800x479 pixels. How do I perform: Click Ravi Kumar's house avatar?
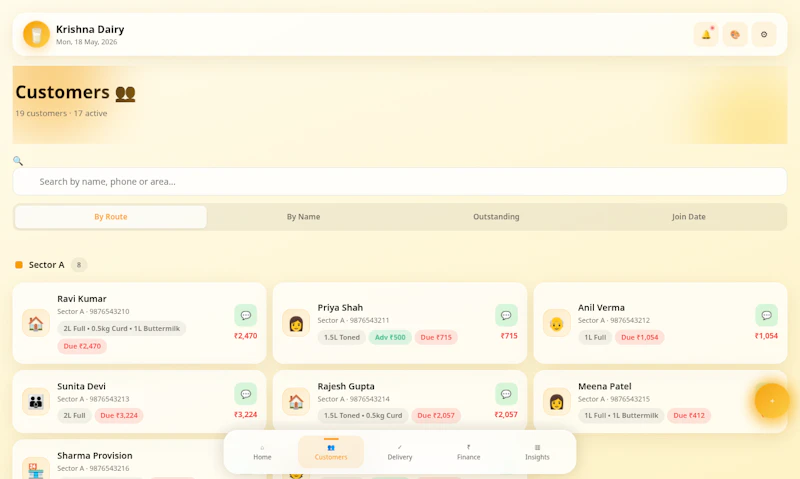coord(36,323)
